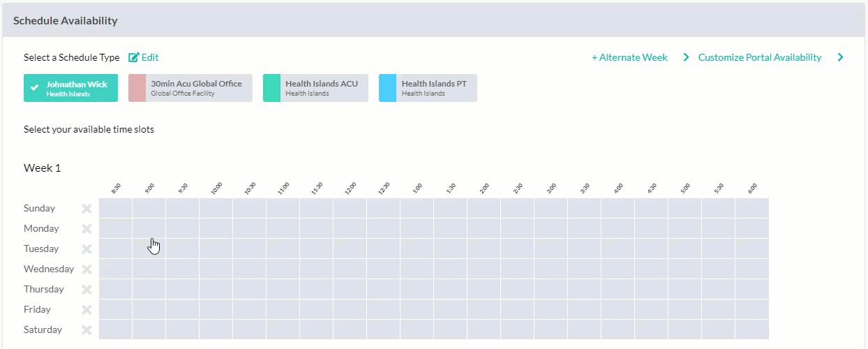This screenshot has width=868, height=349.
Task: Click the 6:00 column time label
Action: click(752, 188)
